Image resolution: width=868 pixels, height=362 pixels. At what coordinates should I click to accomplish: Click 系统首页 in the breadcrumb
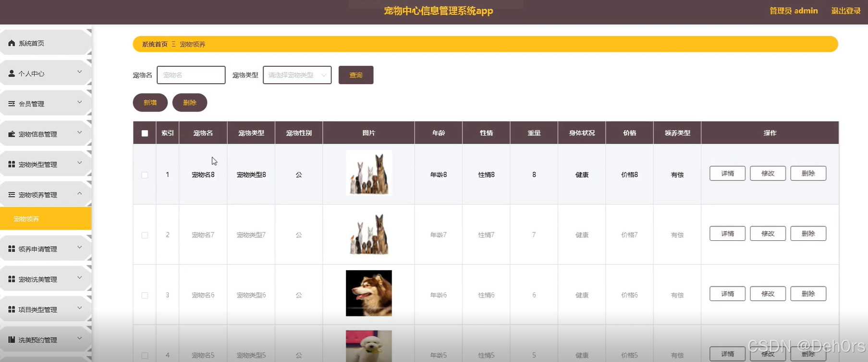pyautogui.click(x=155, y=44)
